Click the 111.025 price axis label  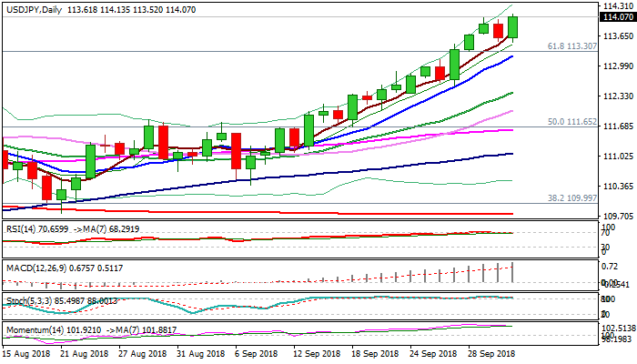tap(618, 157)
